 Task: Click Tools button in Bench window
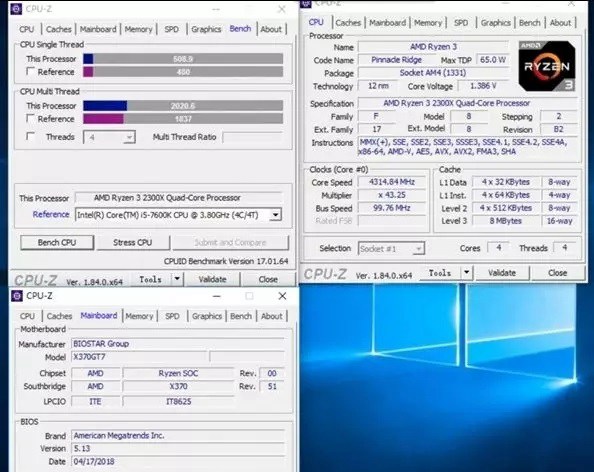(150, 279)
